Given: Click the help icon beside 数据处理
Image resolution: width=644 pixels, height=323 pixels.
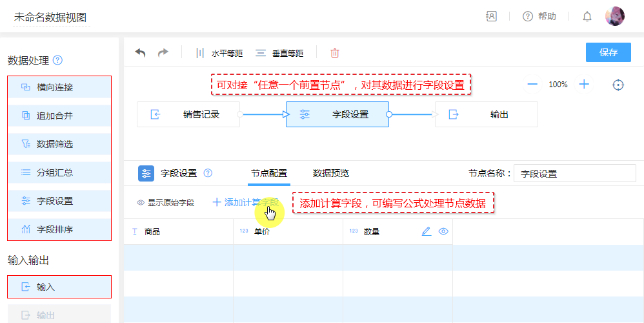Looking at the screenshot, I should click(57, 61).
